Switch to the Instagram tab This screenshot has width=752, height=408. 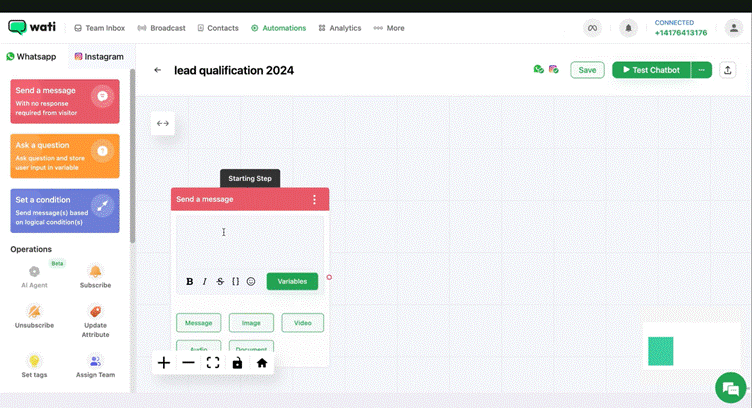pos(99,57)
